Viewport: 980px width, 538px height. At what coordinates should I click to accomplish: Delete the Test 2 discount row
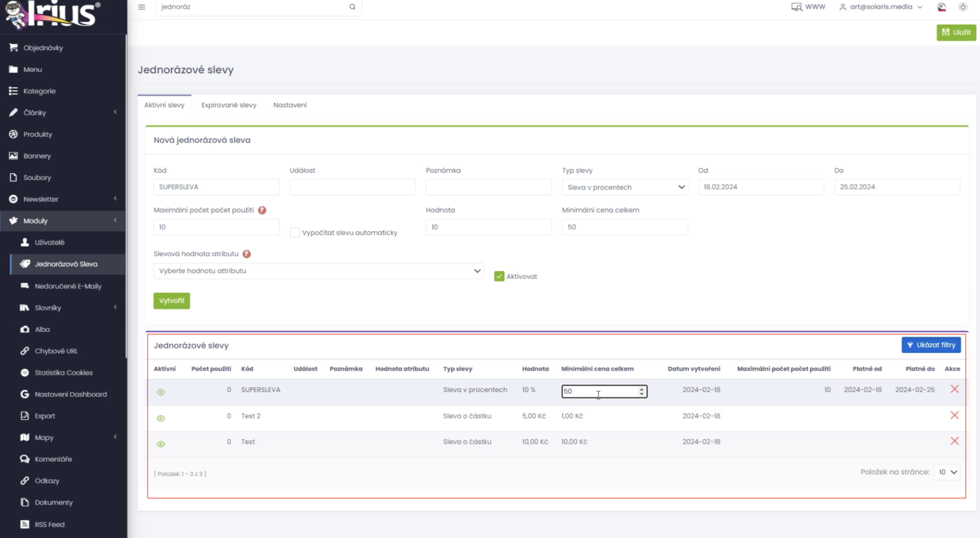click(954, 415)
